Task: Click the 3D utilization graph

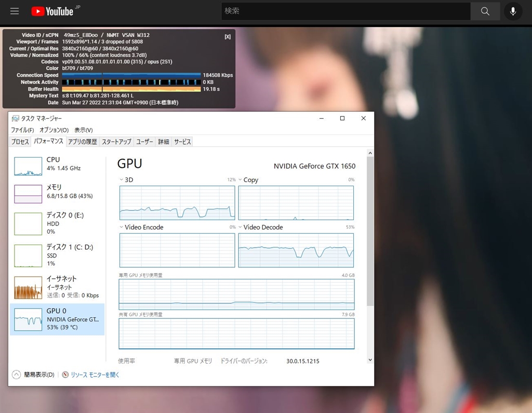Action: [x=177, y=203]
